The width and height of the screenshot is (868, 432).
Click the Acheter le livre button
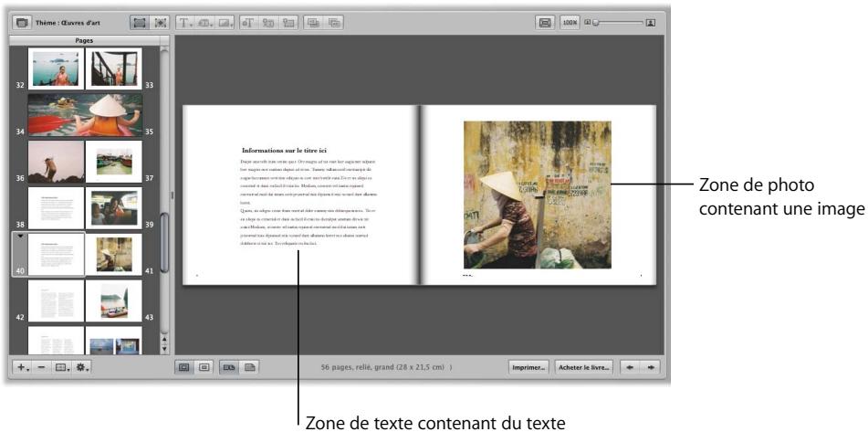click(584, 367)
